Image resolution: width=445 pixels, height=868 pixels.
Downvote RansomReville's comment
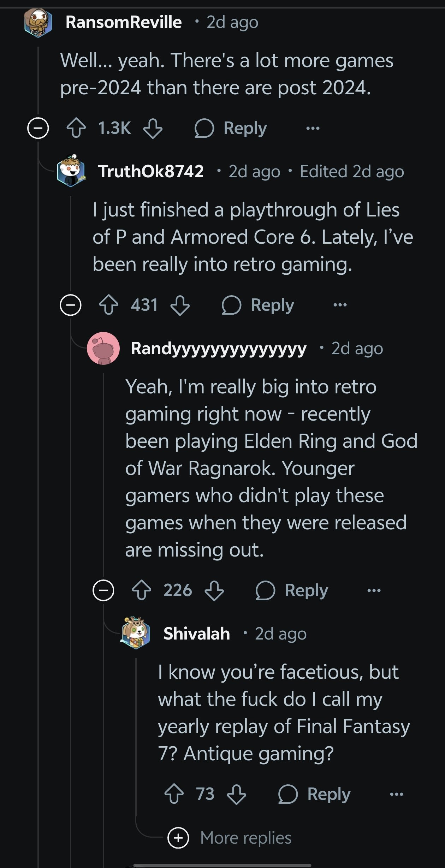[153, 128]
